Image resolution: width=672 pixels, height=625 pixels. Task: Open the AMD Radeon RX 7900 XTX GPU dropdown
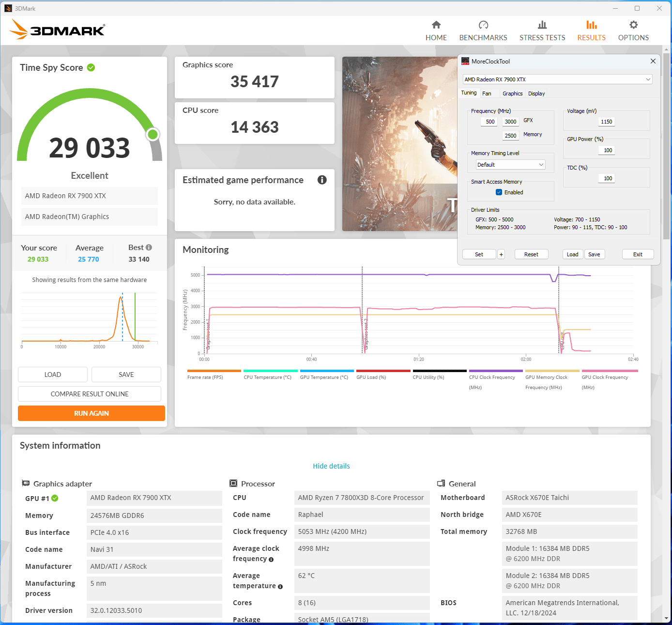558,79
